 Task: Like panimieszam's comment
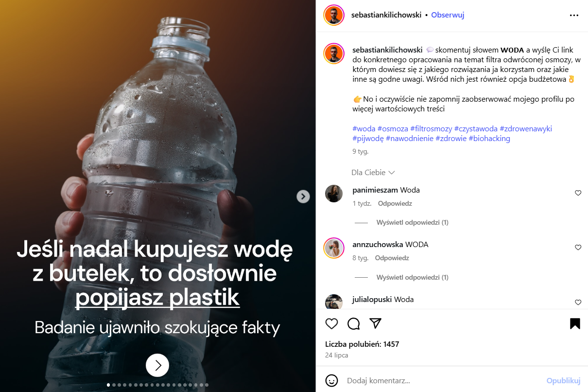click(578, 193)
